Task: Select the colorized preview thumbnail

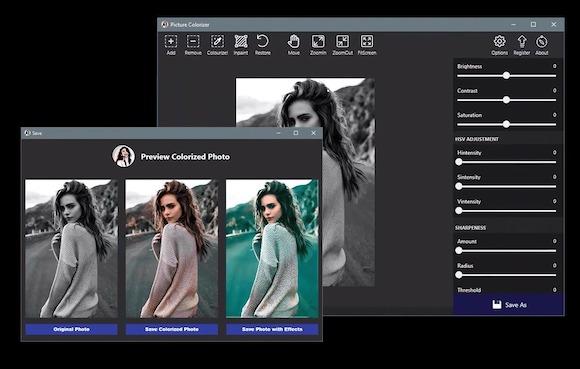Action: point(172,248)
